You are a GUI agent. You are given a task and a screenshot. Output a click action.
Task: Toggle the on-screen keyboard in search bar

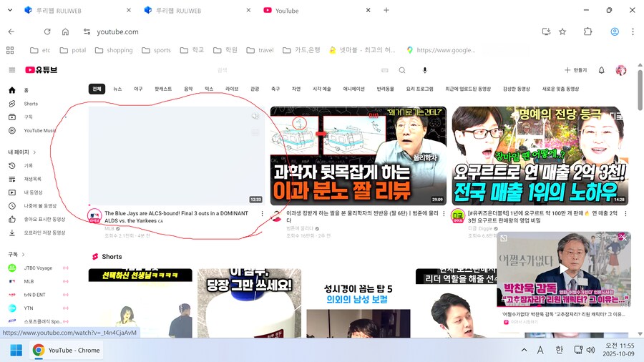click(x=385, y=70)
